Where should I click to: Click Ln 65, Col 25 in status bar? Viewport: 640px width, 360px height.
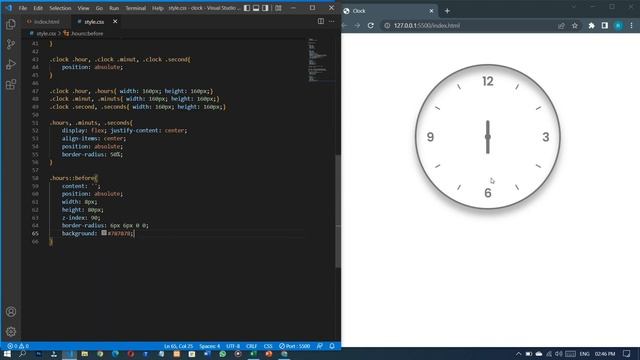click(178, 346)
